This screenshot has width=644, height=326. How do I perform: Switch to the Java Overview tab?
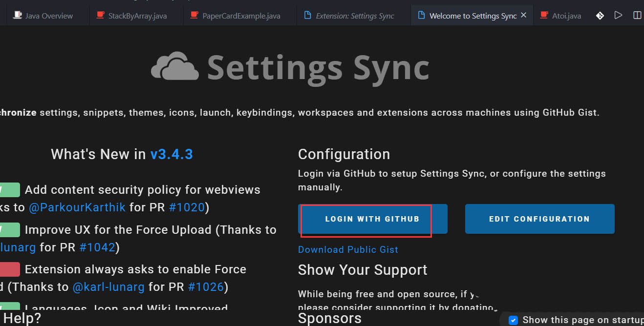pos(49,16)
